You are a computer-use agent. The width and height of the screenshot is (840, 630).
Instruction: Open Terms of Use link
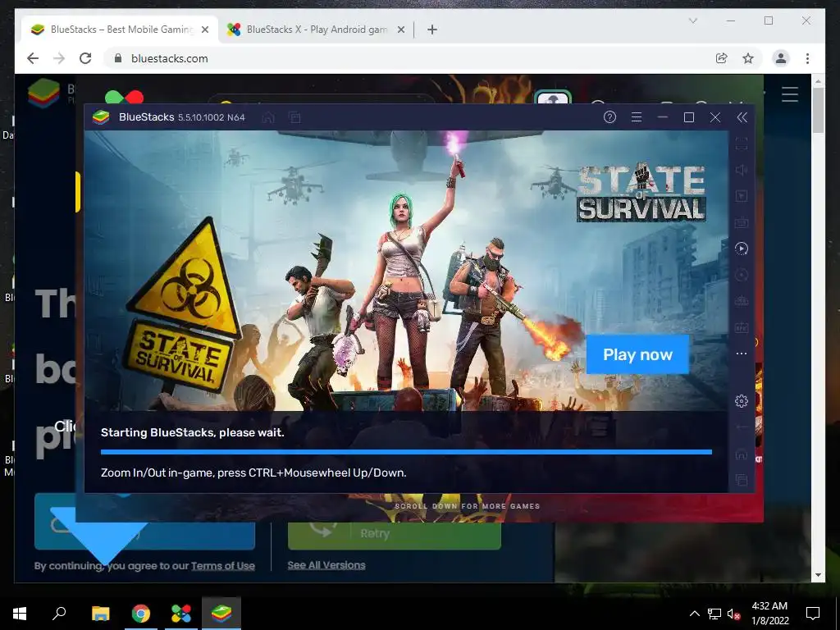point(223,566)
